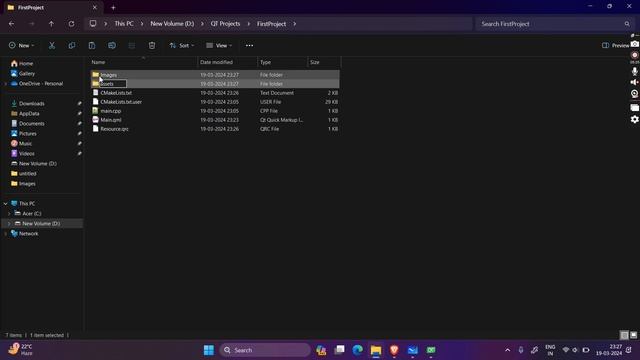Click the search magnifier icon
The height and width of the screenshot is (360, 640).
point(627,24)
